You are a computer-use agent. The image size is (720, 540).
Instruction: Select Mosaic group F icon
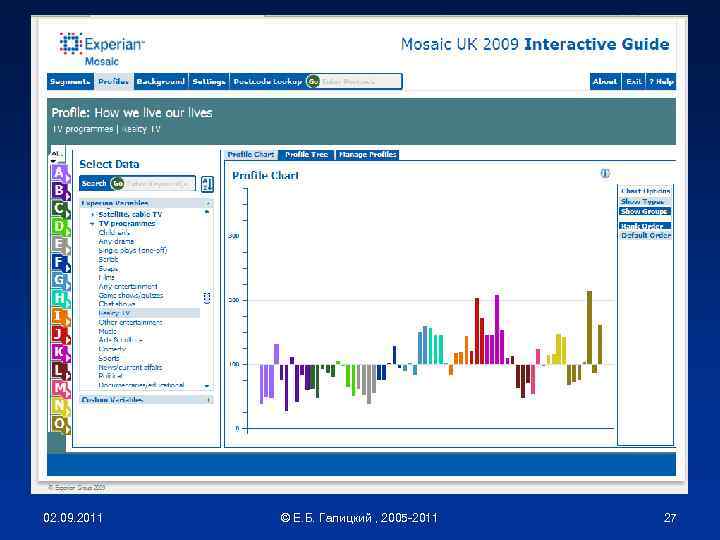(x=60, y=262)
